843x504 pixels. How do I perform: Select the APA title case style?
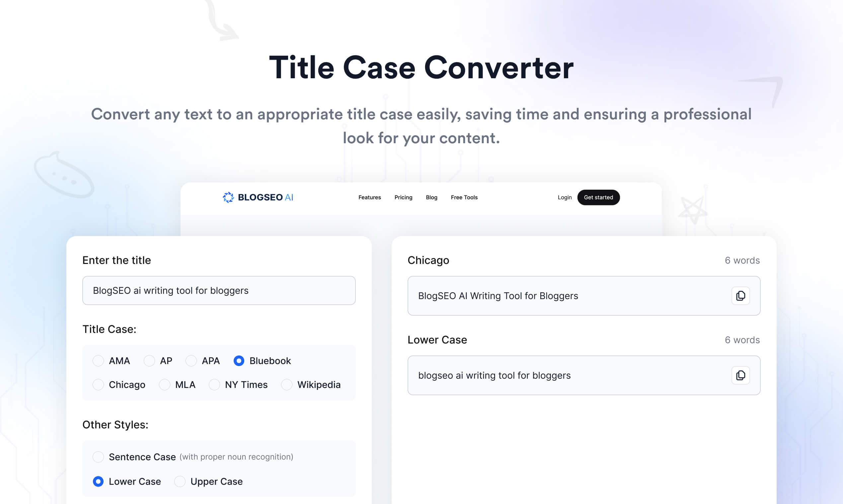tap(192, 361)
